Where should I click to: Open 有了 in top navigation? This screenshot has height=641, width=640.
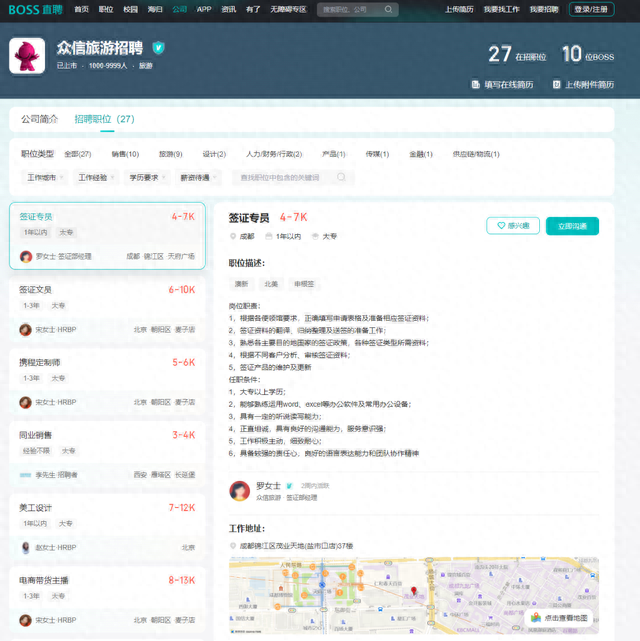(253, 9)
